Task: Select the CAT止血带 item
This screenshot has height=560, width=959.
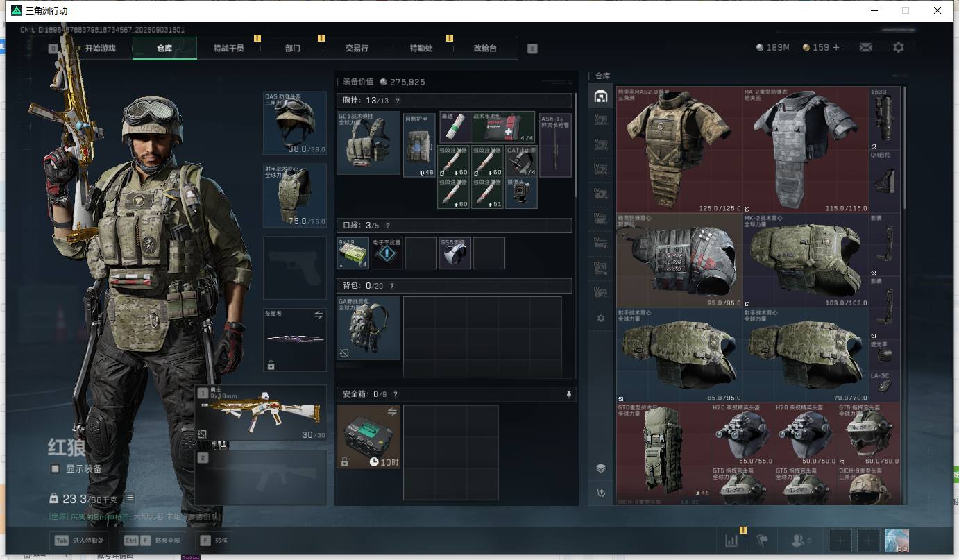Action: pos(520,161)
